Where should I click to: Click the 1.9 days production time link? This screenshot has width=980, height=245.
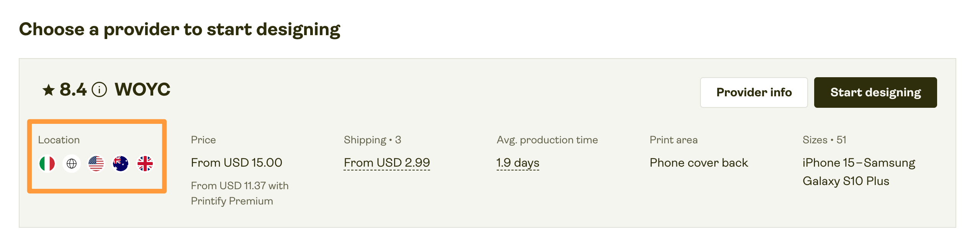click(518, 163)
